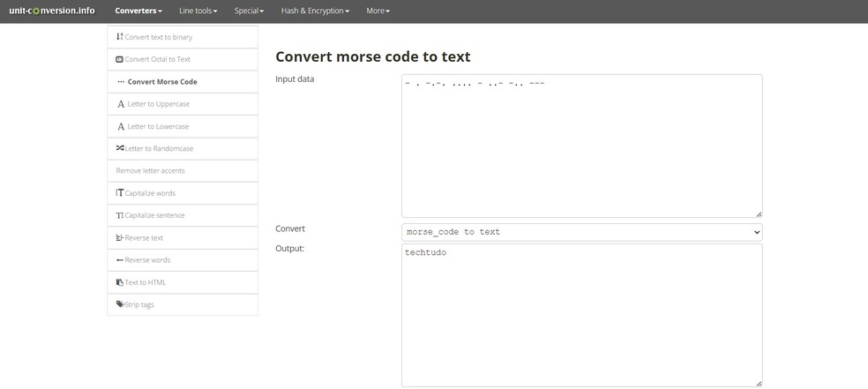Click the Letter to Uppercase icon
Screen dimensions: 868x389
121,104
